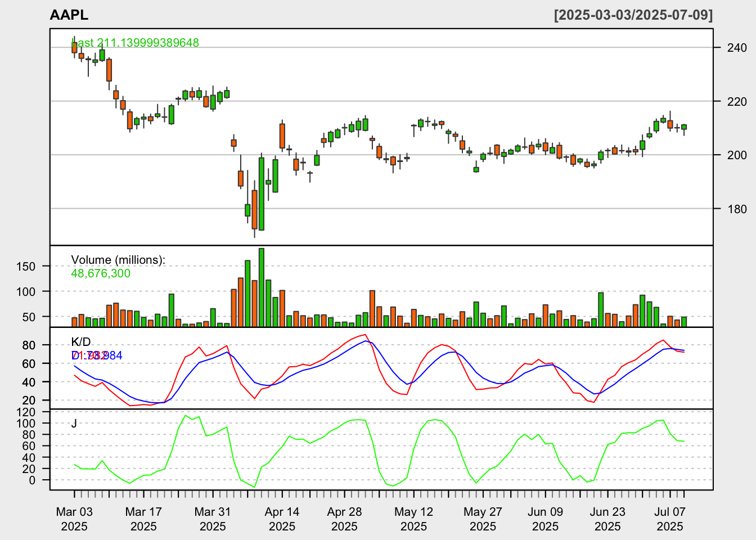Click the Last 211.139999389648 price label
Screen dimensions: 756x540
tap(135, 43)
